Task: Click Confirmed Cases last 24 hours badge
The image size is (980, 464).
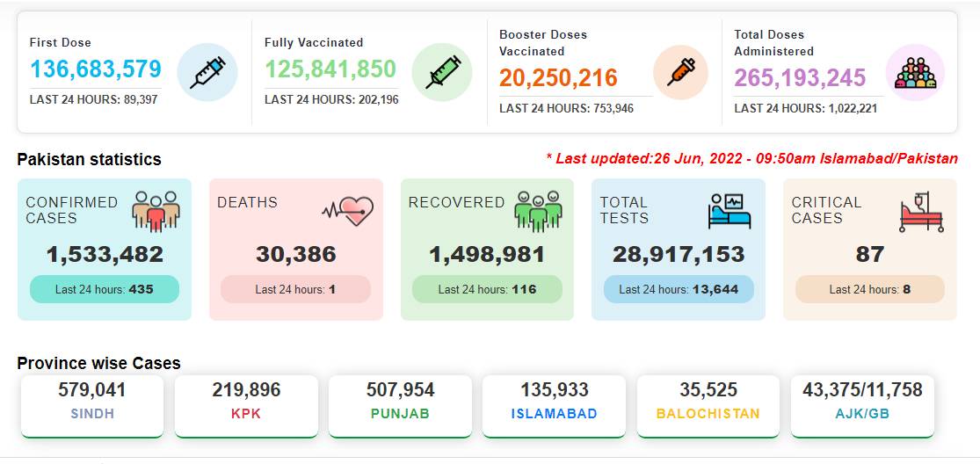Action: [105, 289]
